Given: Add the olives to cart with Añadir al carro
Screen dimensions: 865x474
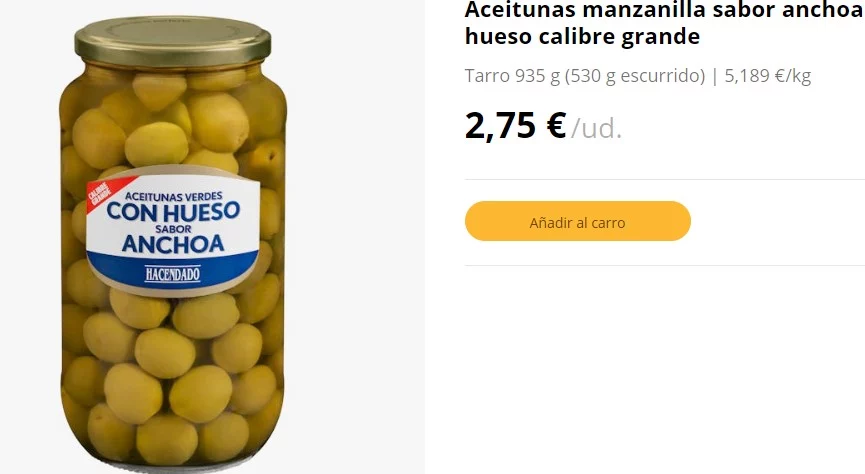Looking at the screenshot, I should (x=578, y=221).
